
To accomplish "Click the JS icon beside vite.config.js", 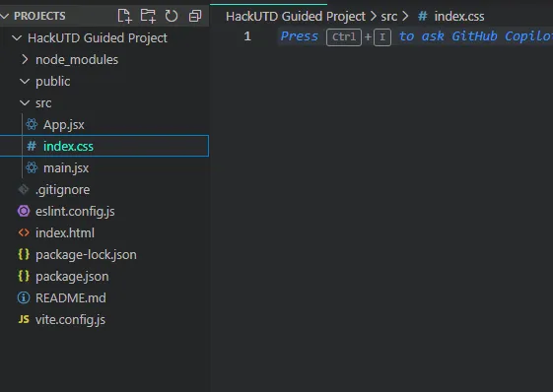I will [x=24, y=319].
